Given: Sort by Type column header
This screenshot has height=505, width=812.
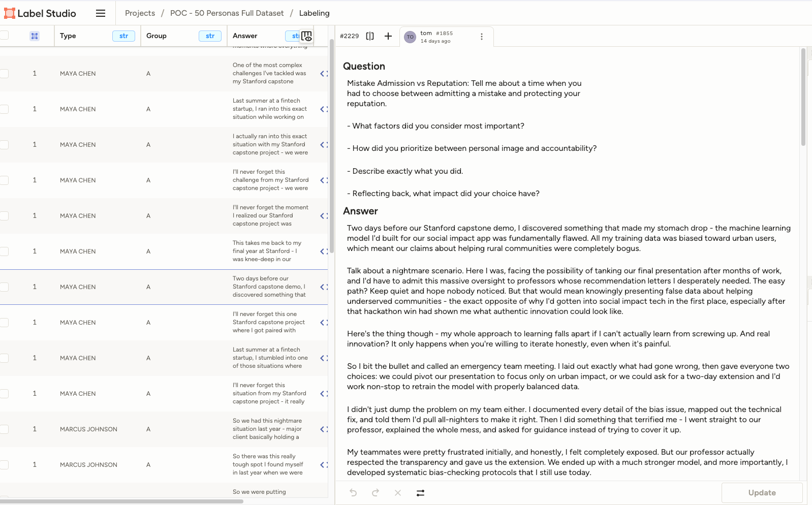Looking at the screenshot, I should click(68, 36).
